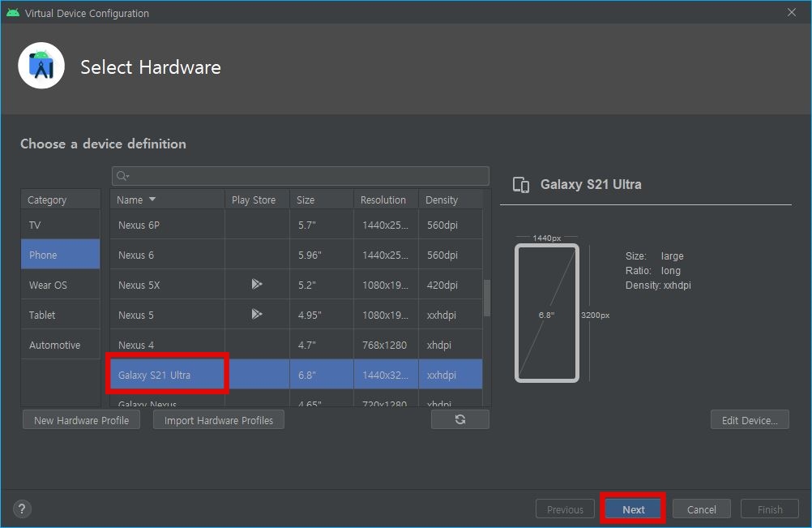Screen dimensions: 812x528
Task: Select the Phone category
Action: 61,255
